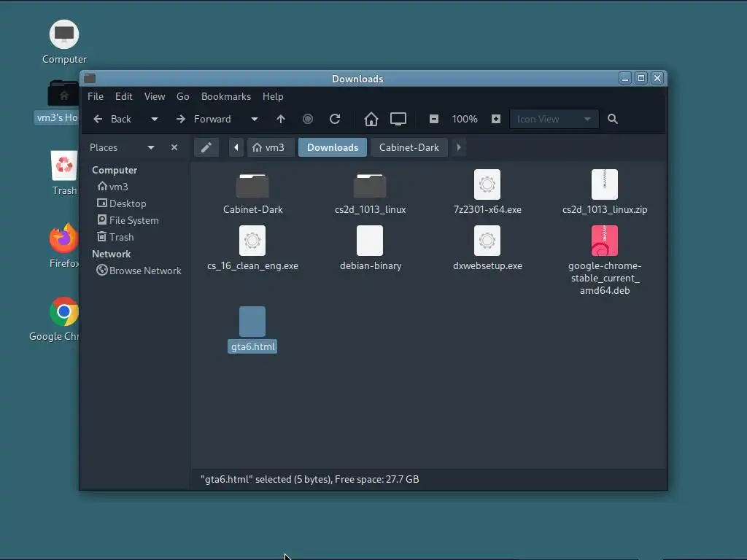This screenshot has width=747, height=560.
Task: Open the Icon View mode dropdown
Action: coord(554,119)
